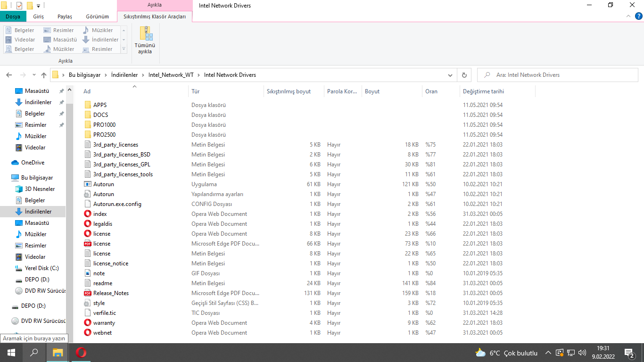Show hidden tray icons with the chevron

[548, 353]
